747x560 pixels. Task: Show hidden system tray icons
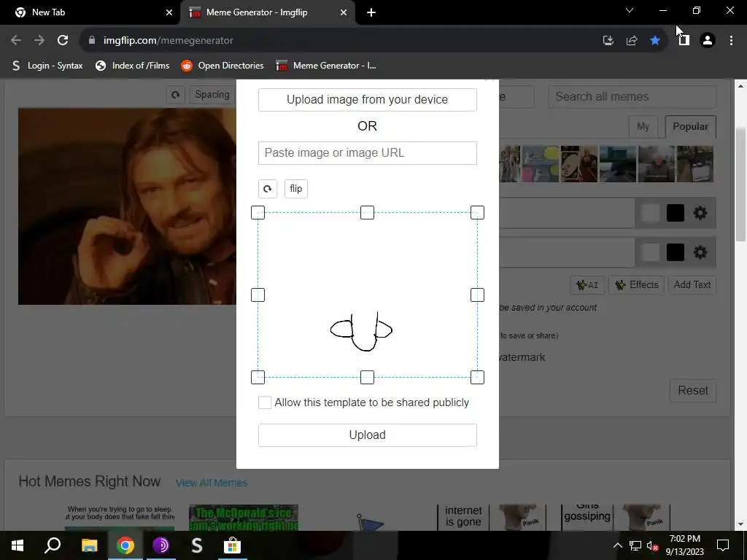(x=617, y=545)
